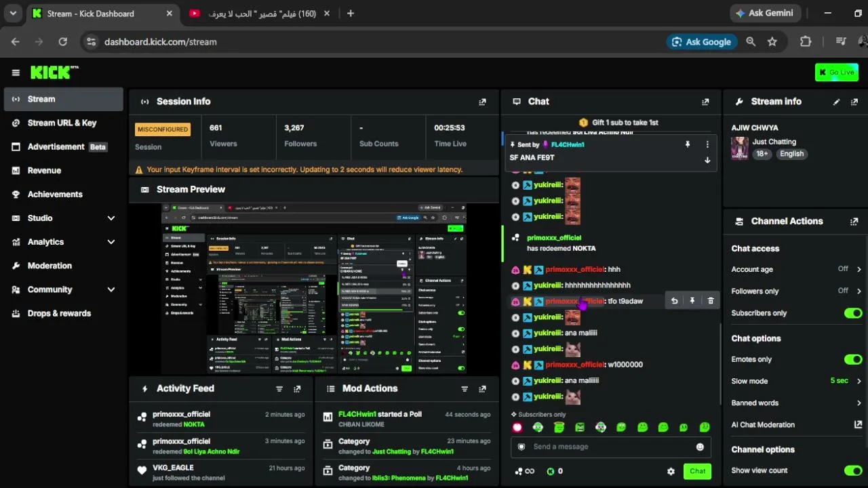Viewport: 868px width, 488px height.
Task: Zoom the page with the magnifier icon
Action: (751, 42)
